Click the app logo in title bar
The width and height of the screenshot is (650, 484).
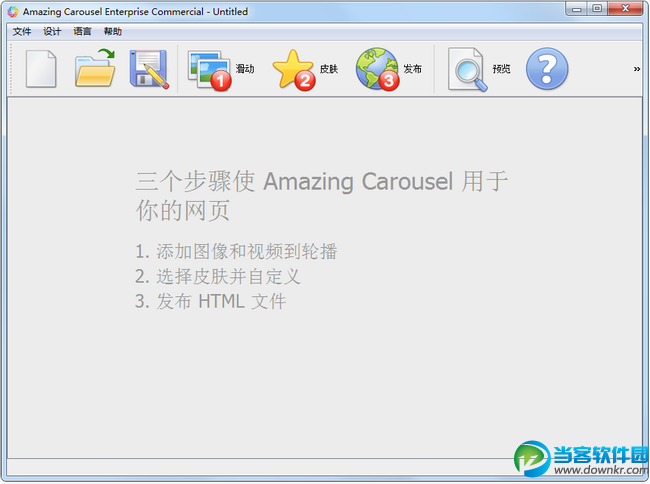(x=13, y=12)
